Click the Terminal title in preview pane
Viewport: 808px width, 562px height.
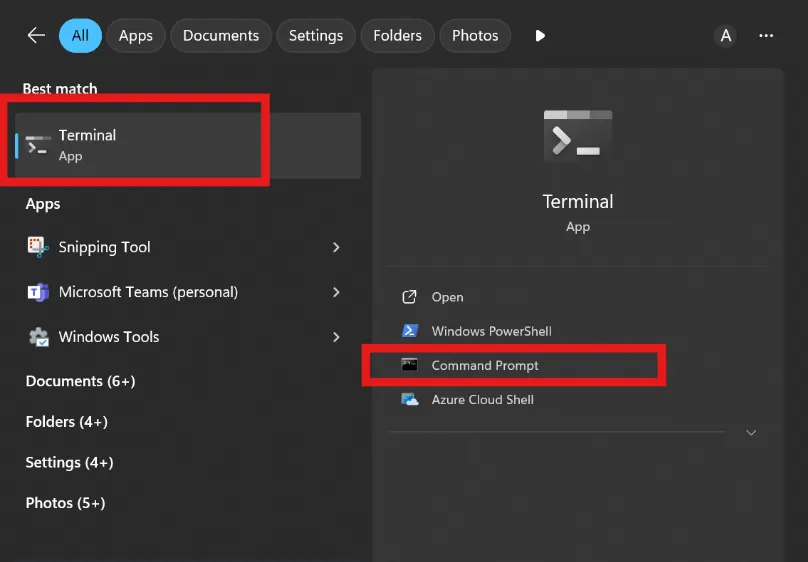(x=578, y=201)
